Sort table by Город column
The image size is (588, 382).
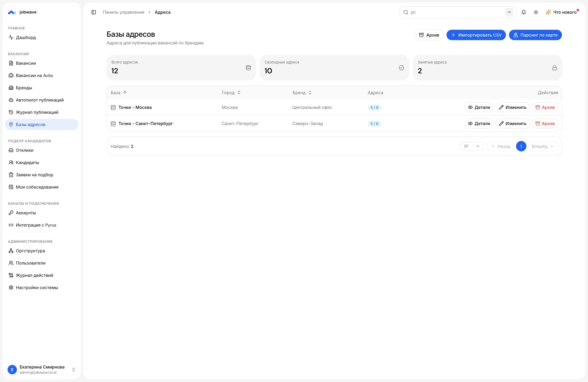[x=231, y=92]
